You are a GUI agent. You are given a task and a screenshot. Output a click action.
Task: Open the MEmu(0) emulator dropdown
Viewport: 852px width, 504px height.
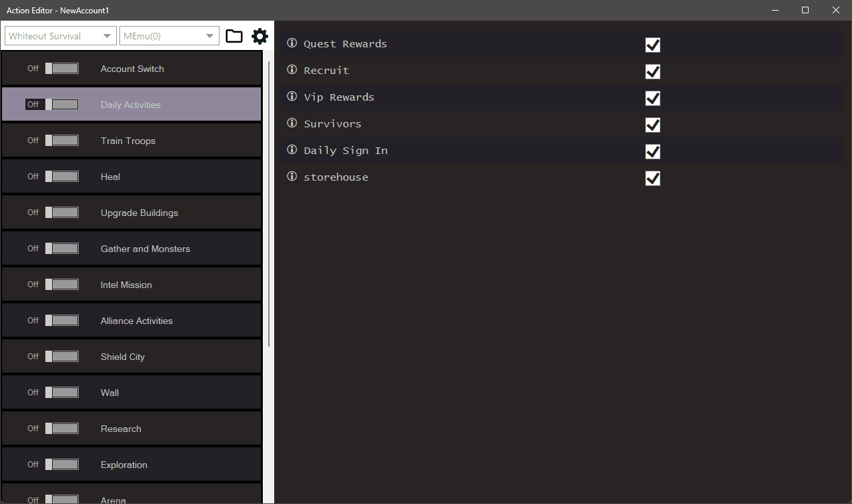tap(169, 36)
